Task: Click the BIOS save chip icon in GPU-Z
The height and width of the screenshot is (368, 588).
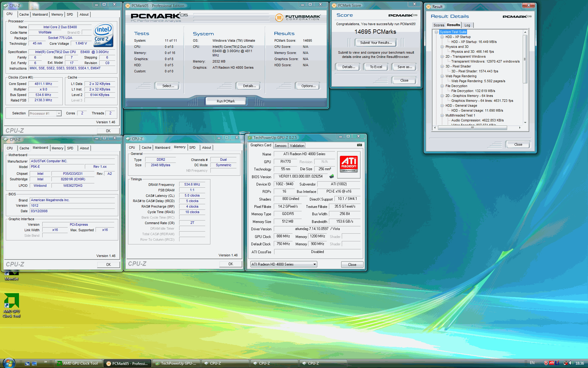Action: (x=331, y=176)
